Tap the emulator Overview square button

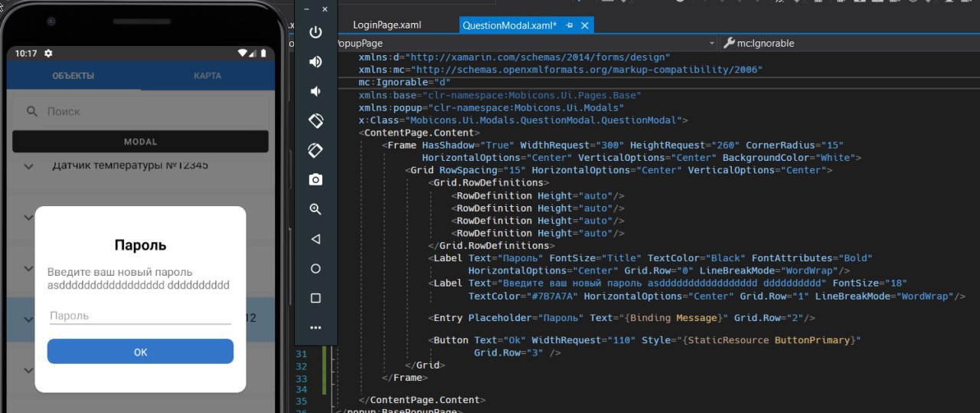click(x=315, y=298)
